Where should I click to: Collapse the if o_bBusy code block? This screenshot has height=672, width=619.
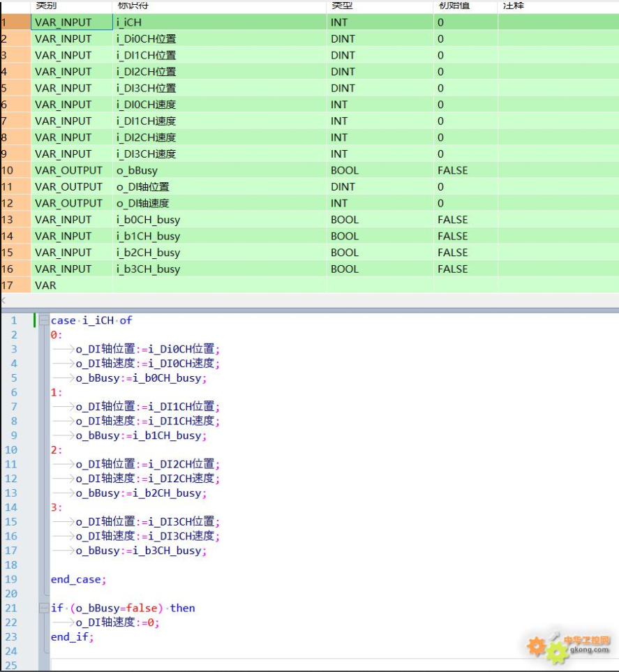44,608
